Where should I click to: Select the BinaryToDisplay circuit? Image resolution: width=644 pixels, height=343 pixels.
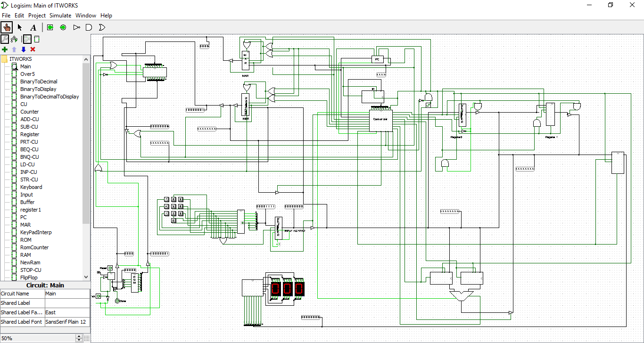coord(38,89)
